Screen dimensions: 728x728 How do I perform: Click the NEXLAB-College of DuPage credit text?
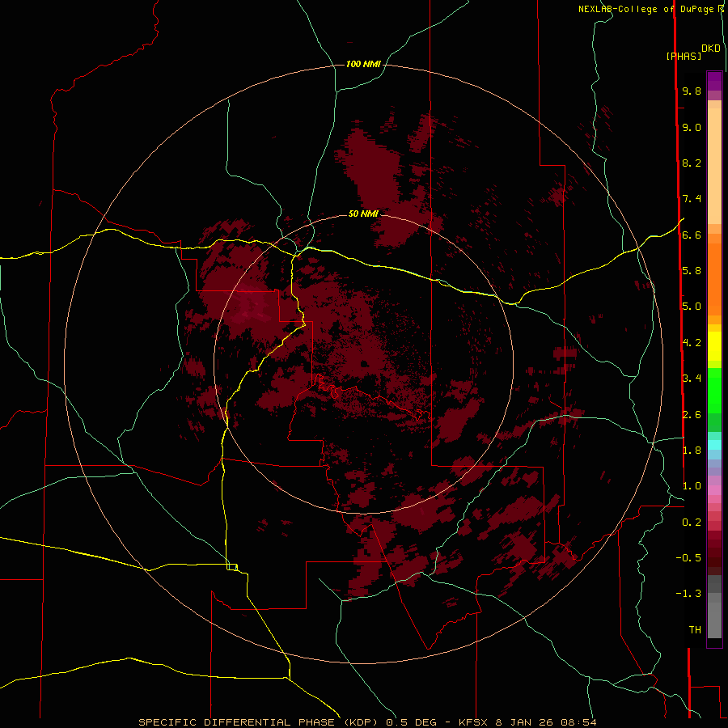point(645,9)
